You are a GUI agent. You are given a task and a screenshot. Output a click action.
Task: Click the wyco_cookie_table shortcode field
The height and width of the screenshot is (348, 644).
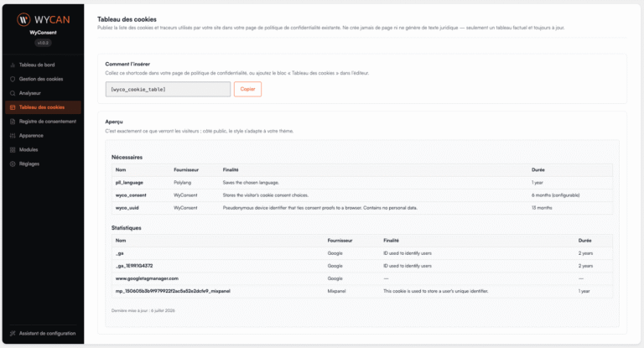click(x=168, y=89)
